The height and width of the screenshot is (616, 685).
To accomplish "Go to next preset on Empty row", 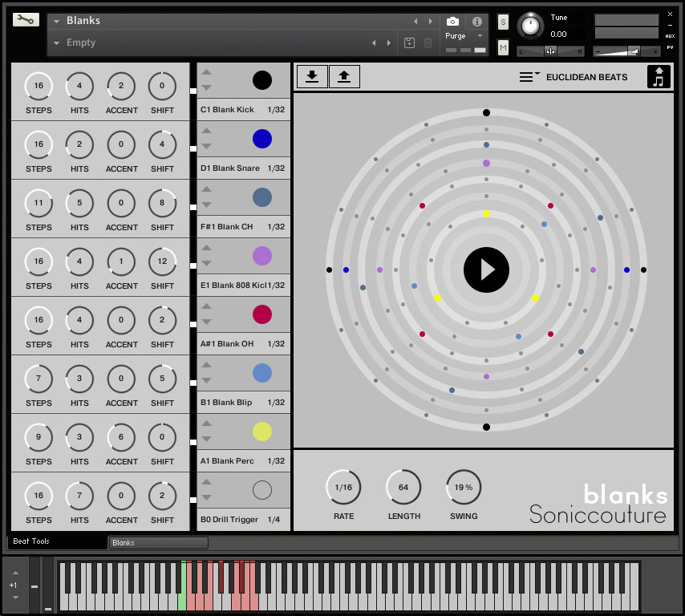I will (389, 43).
